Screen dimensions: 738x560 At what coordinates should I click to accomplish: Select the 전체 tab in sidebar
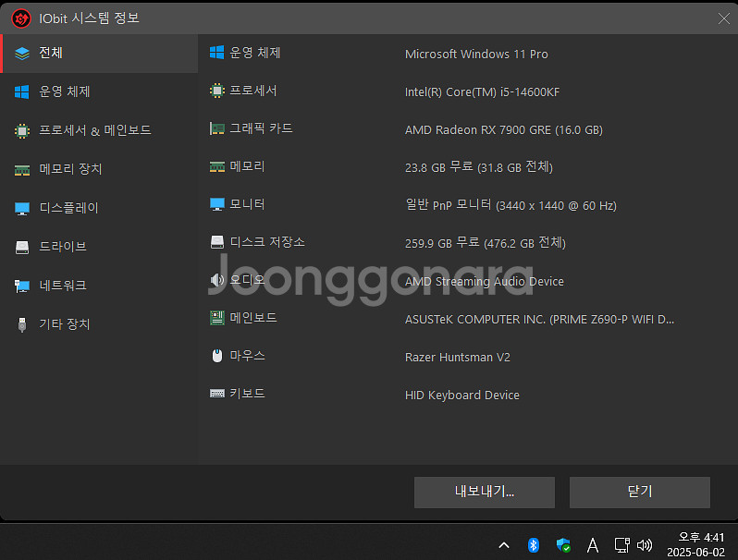(x=99, y=54)
